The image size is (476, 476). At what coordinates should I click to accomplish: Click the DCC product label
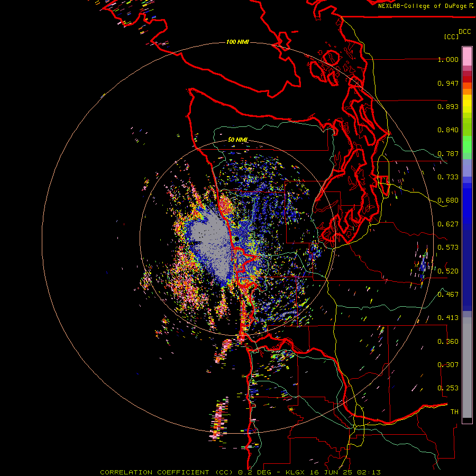465,32
